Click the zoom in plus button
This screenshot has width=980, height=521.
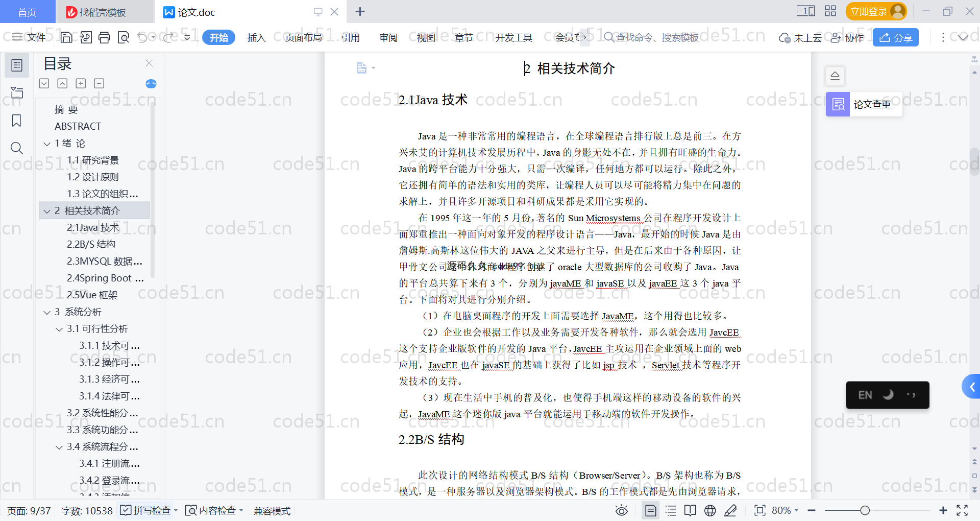click(943, 510)
